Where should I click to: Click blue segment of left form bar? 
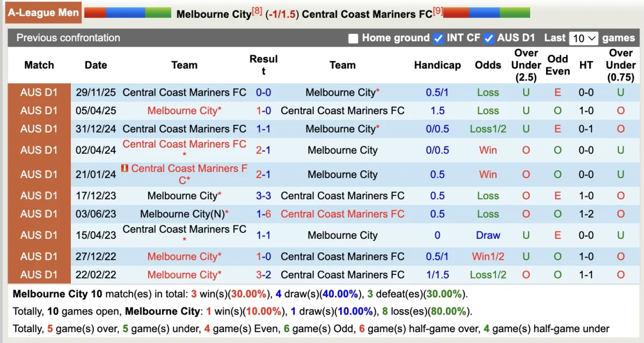coord(126,12)
